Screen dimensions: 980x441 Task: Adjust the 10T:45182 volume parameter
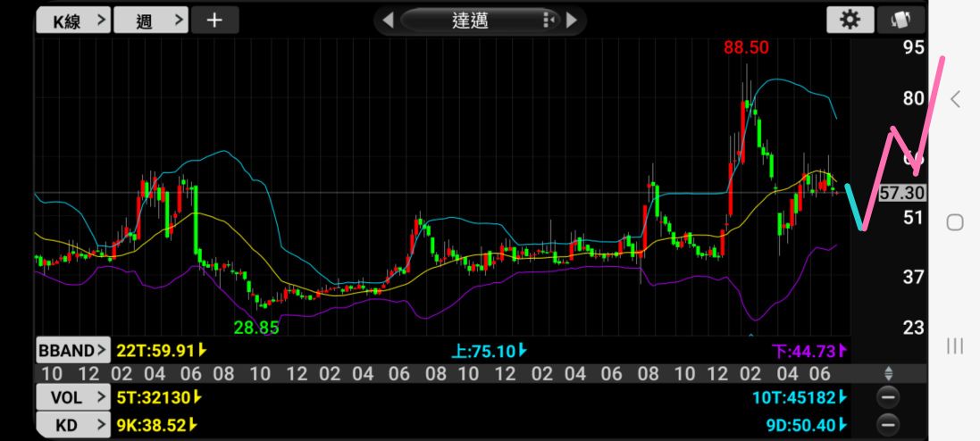click(x=800, y=396)
